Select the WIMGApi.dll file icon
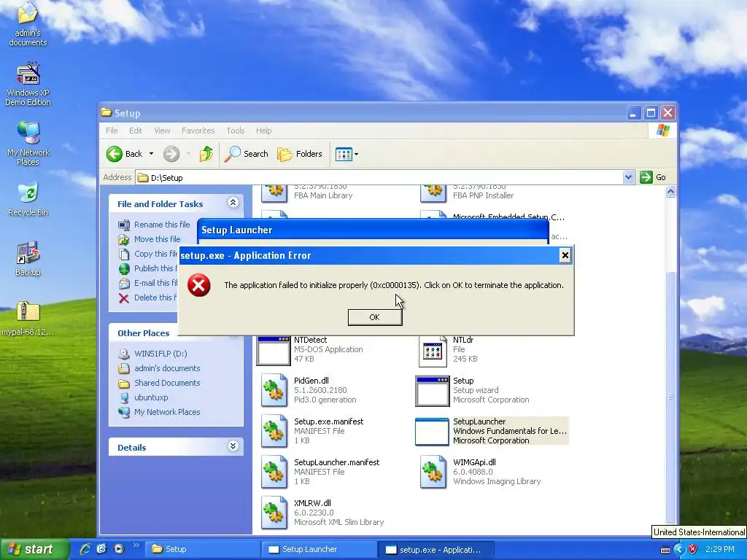The height and width of the screenshot is (560, 747). pyautogui.click(x=433, y=472)
